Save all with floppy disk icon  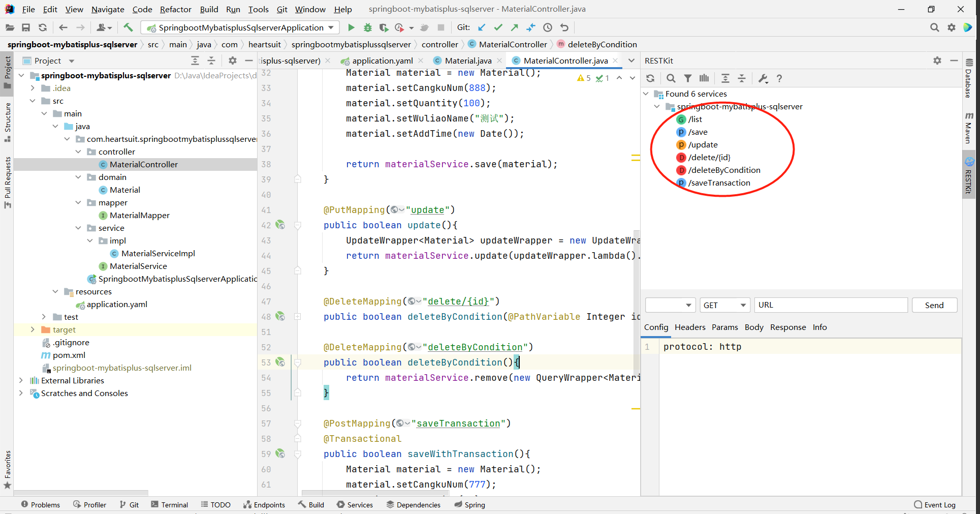tap(26, 27)
